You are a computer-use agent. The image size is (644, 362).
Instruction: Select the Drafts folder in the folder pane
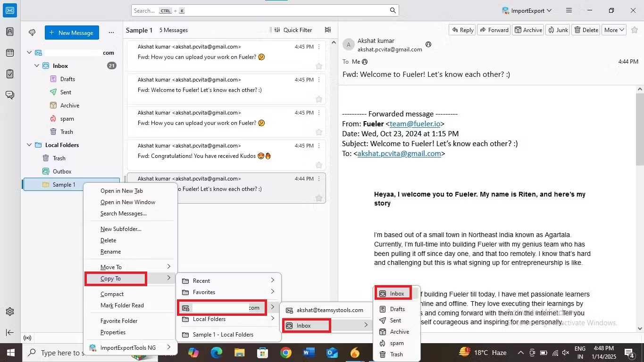[x=67, y=79]
